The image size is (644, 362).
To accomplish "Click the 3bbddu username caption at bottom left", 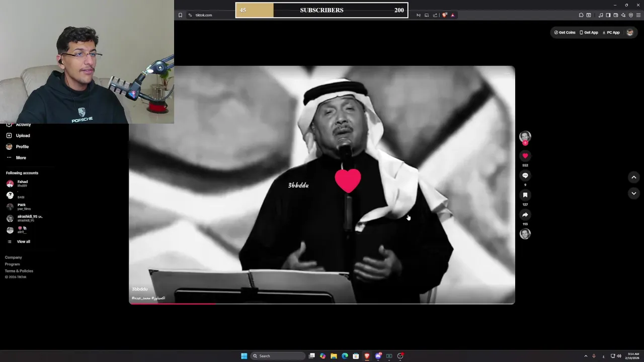I will pos(140,289).
